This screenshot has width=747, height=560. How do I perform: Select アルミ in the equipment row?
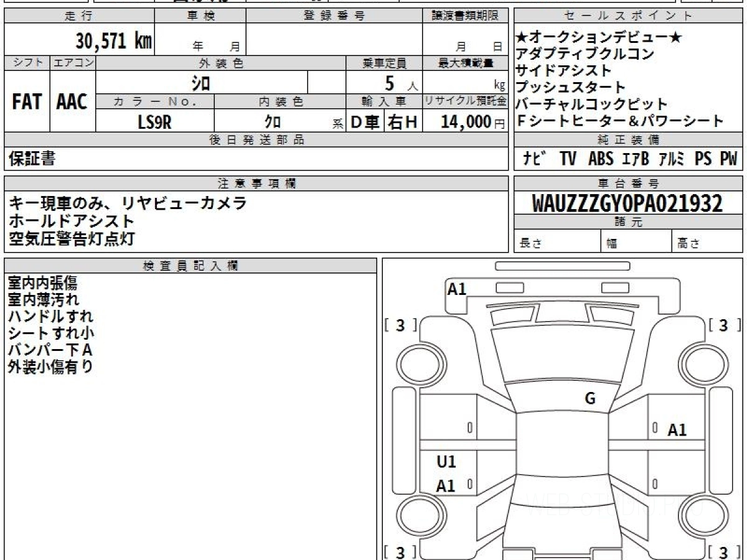671,159
